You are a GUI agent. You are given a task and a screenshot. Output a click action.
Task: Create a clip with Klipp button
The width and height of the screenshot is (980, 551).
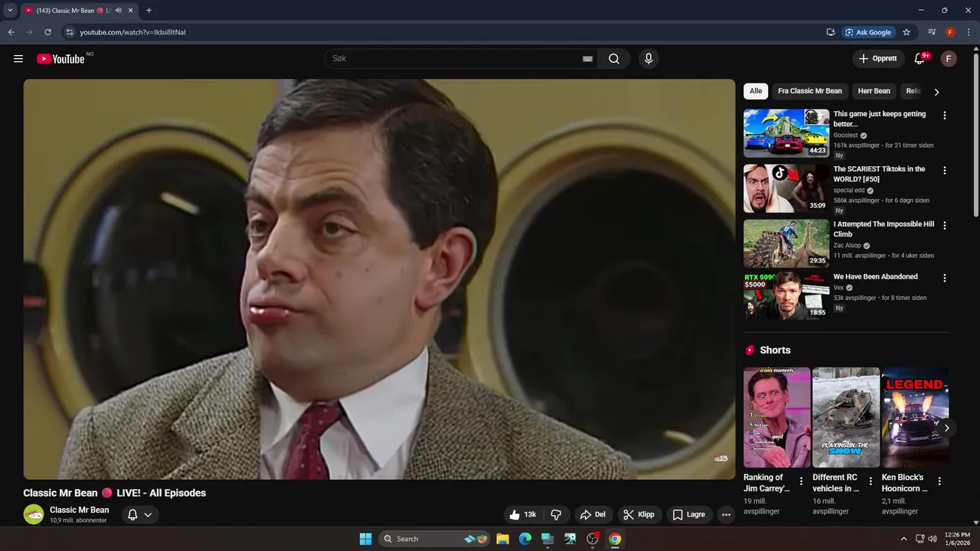[639, 514]
